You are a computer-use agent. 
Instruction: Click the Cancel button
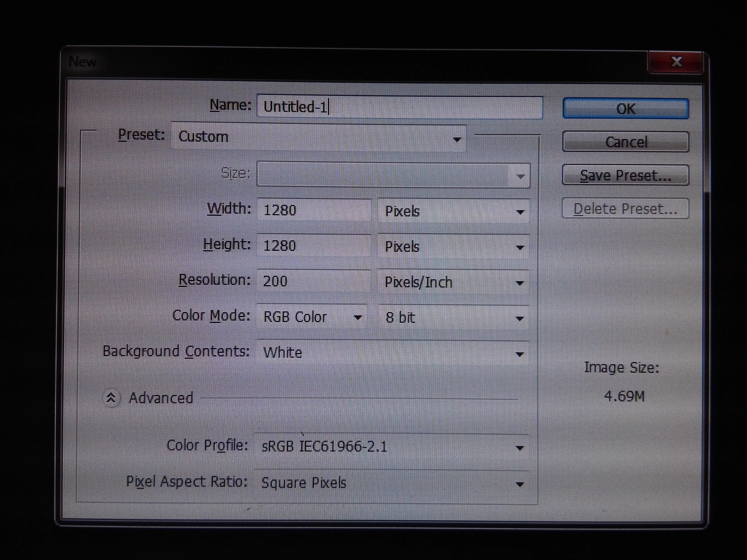coord(625,142)
